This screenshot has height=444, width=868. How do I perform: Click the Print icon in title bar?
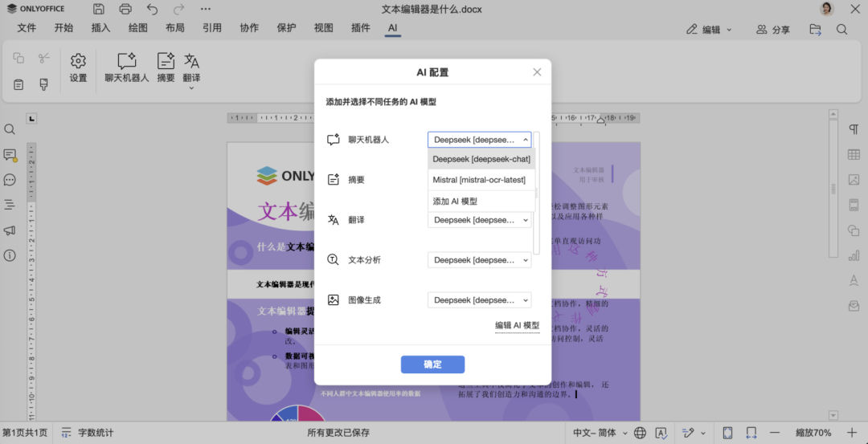(x=125, y=9)
